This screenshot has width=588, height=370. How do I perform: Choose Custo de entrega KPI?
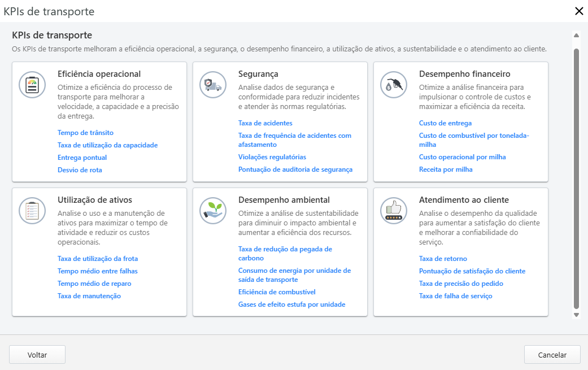click(445, 123)
